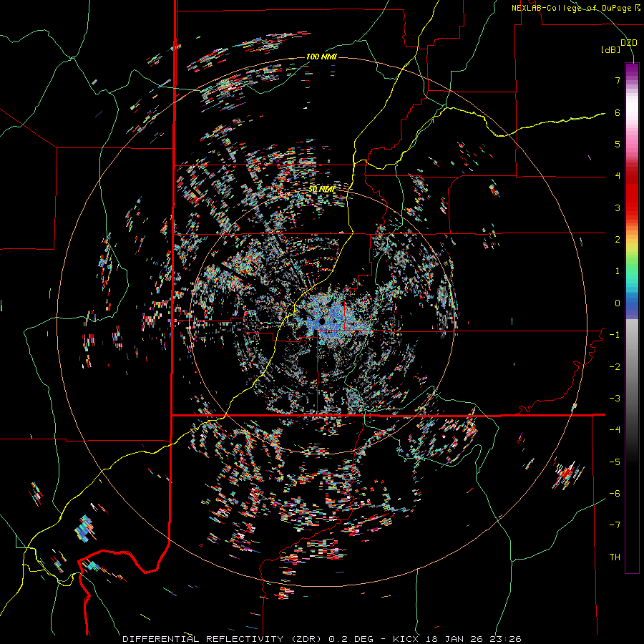
Task: Click the DZD legend title
Action: (x=629, y=42)
